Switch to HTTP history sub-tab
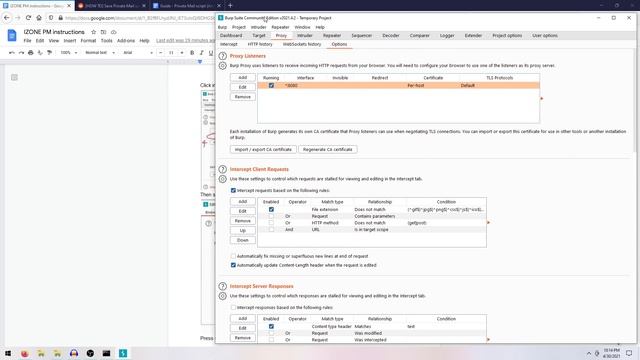 click(x=260, y=44)
